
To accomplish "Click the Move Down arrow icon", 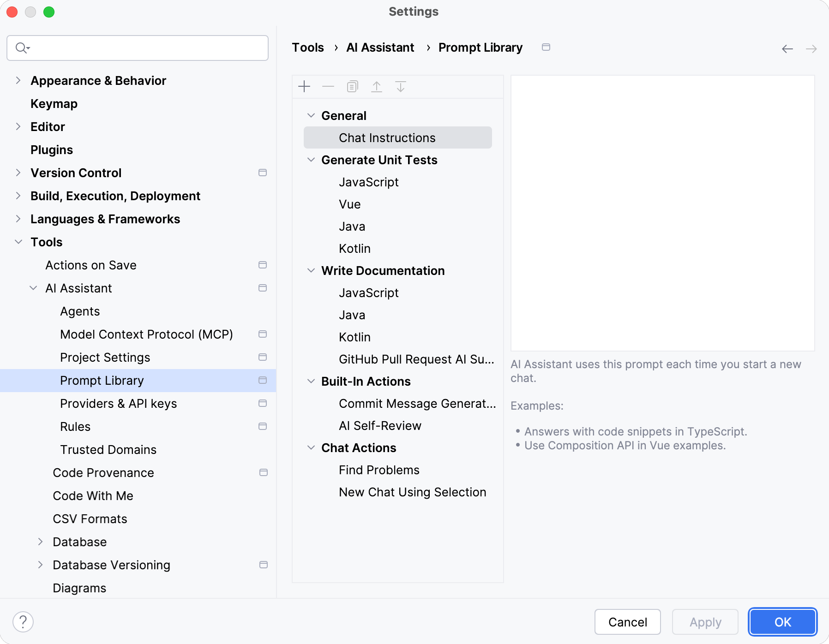I will pyautogui.click(x=401, y=87).
